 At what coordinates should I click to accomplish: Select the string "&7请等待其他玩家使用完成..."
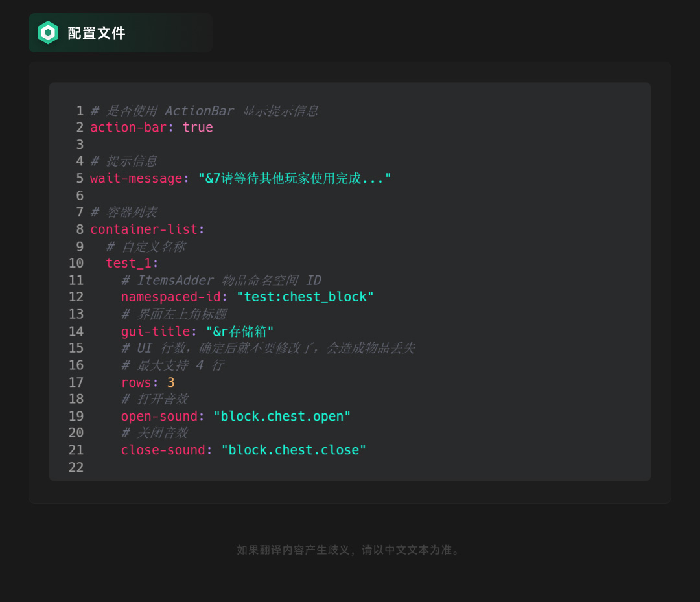tap(295, 178)
